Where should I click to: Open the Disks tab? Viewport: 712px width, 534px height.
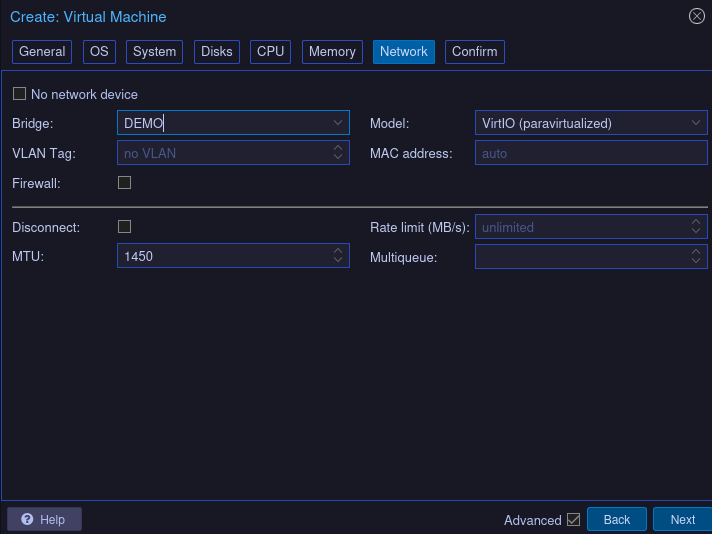217,52
